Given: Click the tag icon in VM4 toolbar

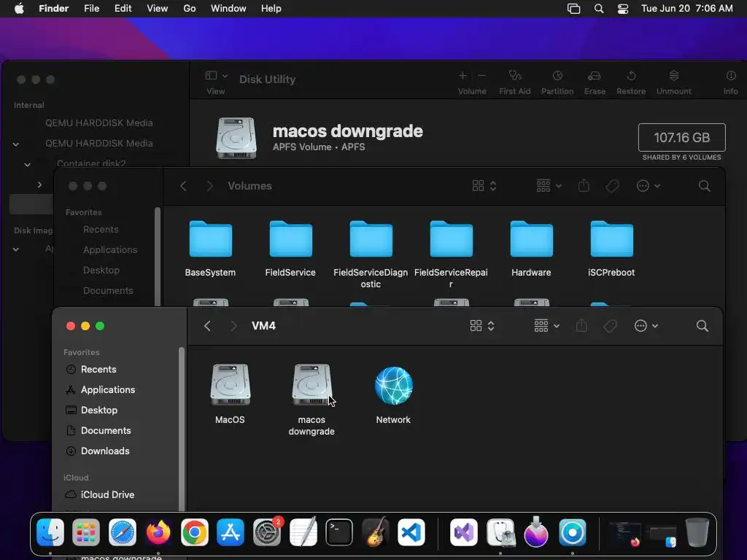Looking at the screenshot, I should (611, 326).
